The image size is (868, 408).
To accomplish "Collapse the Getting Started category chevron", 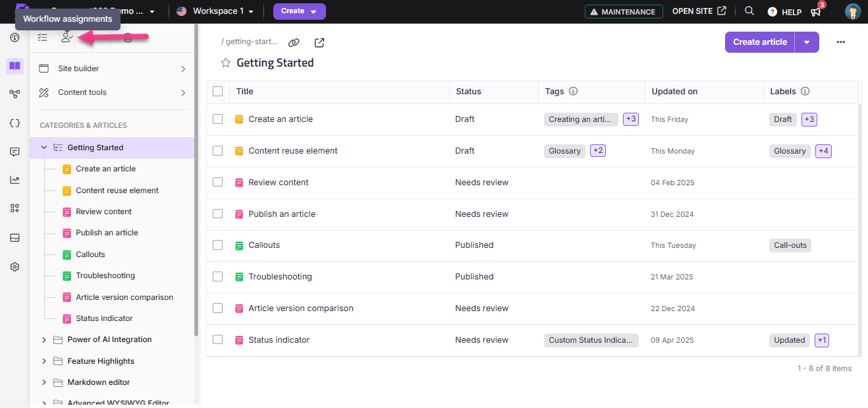I will click(44, 148).
